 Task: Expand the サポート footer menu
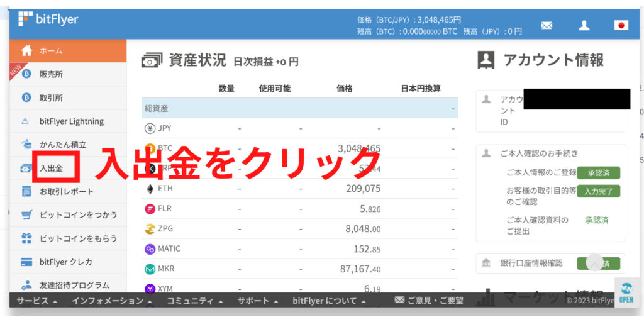(258, 301)
